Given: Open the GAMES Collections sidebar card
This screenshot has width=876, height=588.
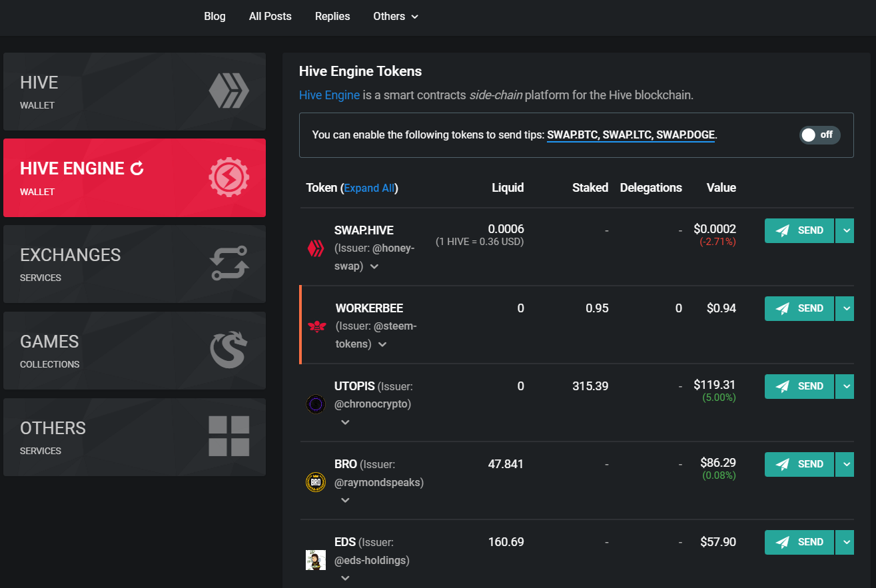Looking at the screenshot, I should [x=135, y=350].
